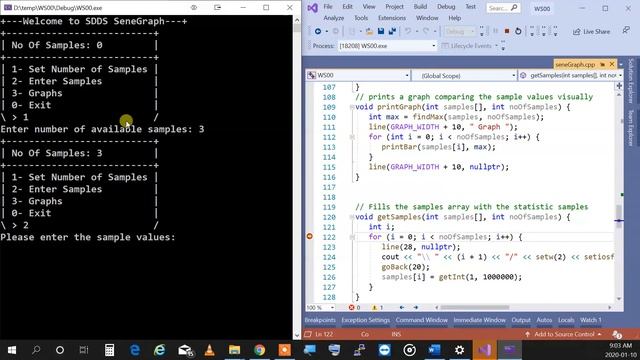The height and width of the screenshot is (360, 640).
Task: Open the Debug menu
Action: pos(446,7)
